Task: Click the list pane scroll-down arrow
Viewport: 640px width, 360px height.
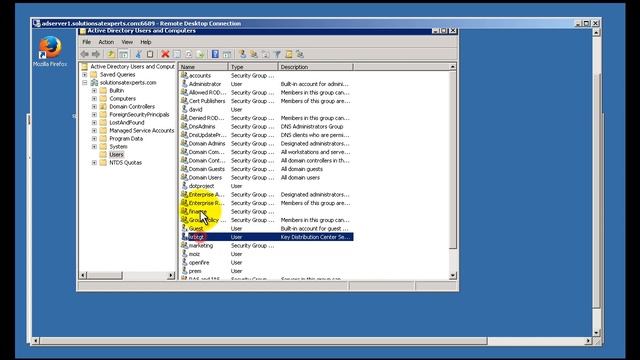Action: [452, 276]
